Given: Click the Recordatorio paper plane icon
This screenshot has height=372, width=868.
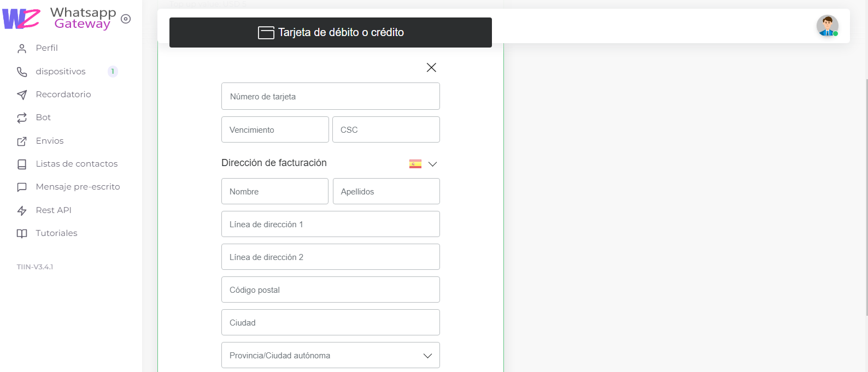Looking at the screenshot, I should pyautogui.click(x=22, y=95).
